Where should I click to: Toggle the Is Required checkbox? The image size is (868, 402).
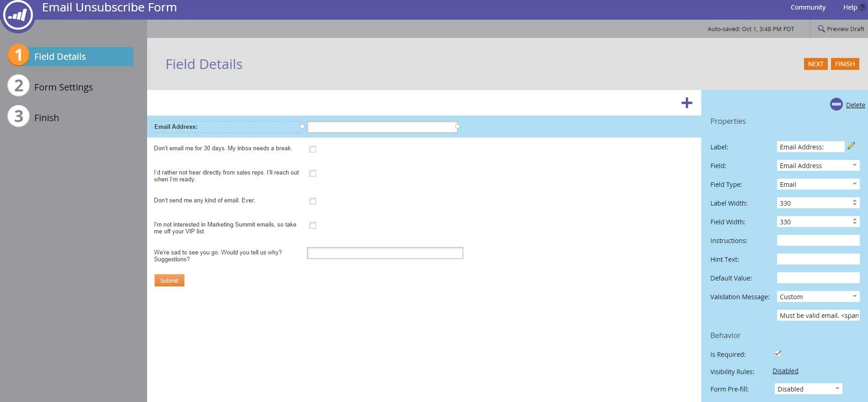778,354
